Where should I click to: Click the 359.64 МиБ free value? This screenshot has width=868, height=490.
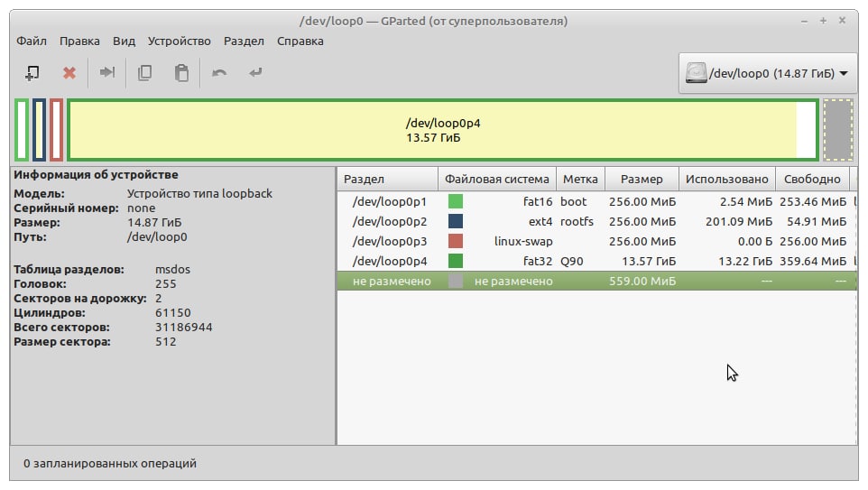[813, 262]
